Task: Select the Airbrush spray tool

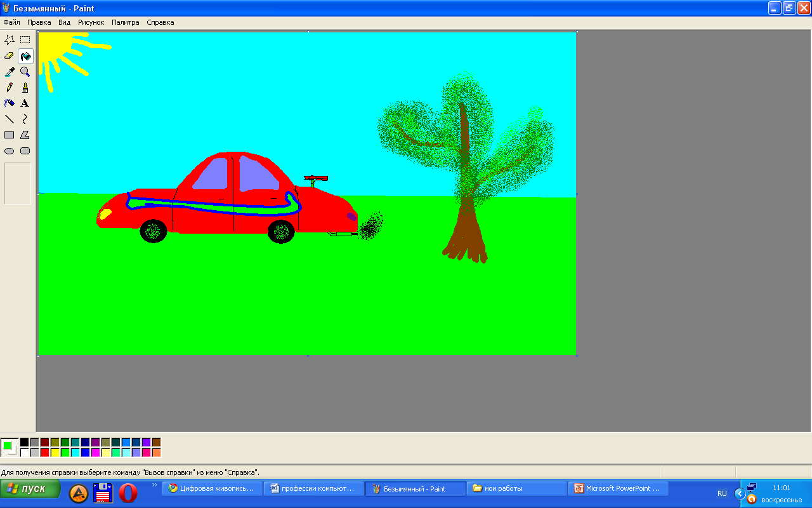Action: click(x=10, y=103)
